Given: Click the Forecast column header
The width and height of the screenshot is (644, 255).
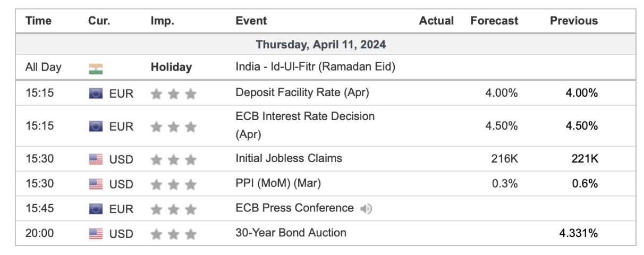Looking at the screenshot, I should click(494, 21).
